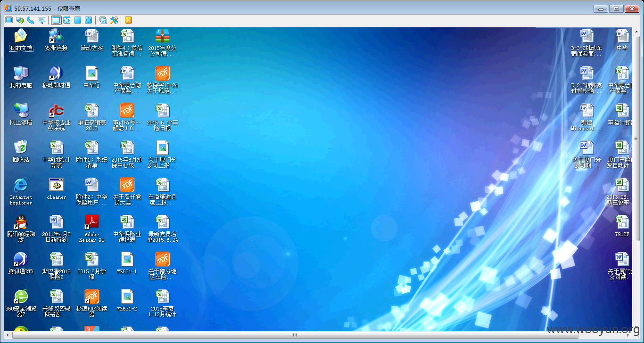
Task: Open the 2015车商1-12月统计 Excel file
Action: coord(162,303)
